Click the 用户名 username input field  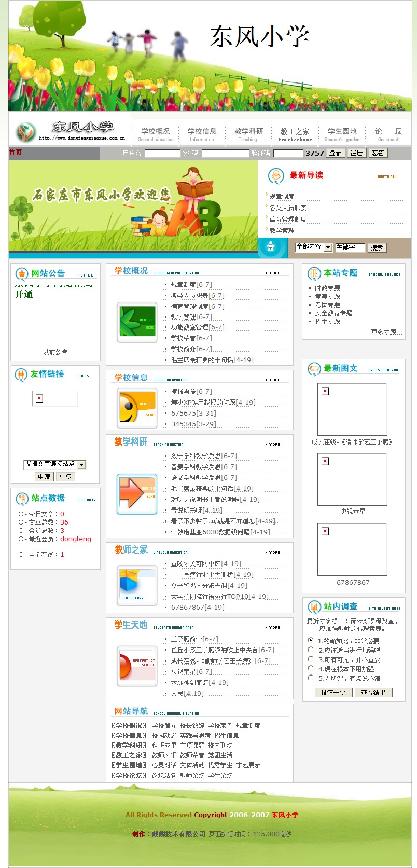(162, 154)
